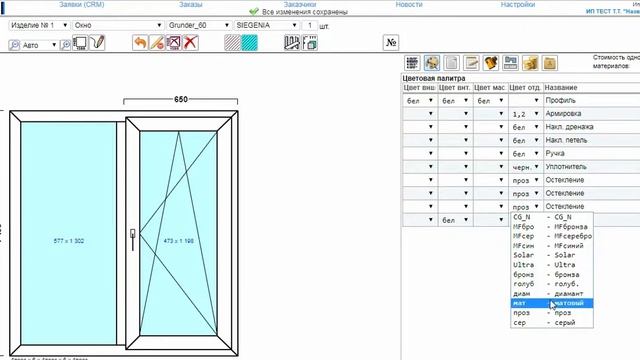640x360 pixels.
Task: Click the zoom out magnifier icon
Action: pos(14,44)
